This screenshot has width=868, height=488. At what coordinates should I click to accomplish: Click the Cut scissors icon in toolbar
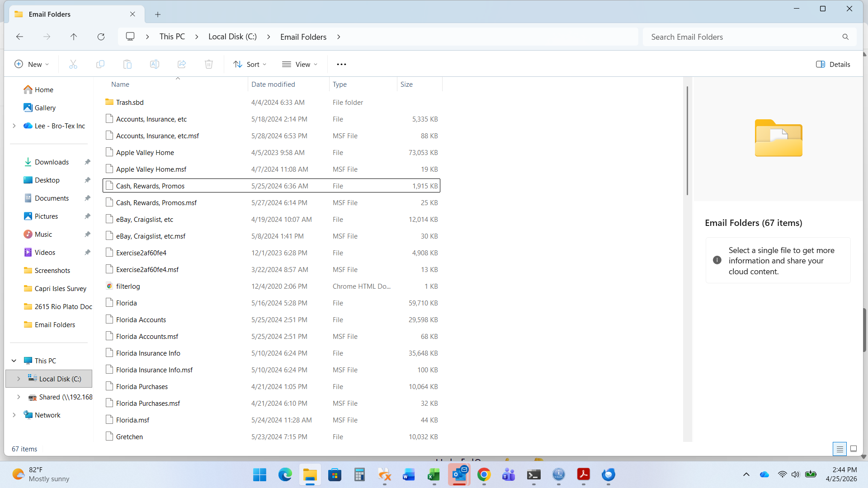(73, 64)
